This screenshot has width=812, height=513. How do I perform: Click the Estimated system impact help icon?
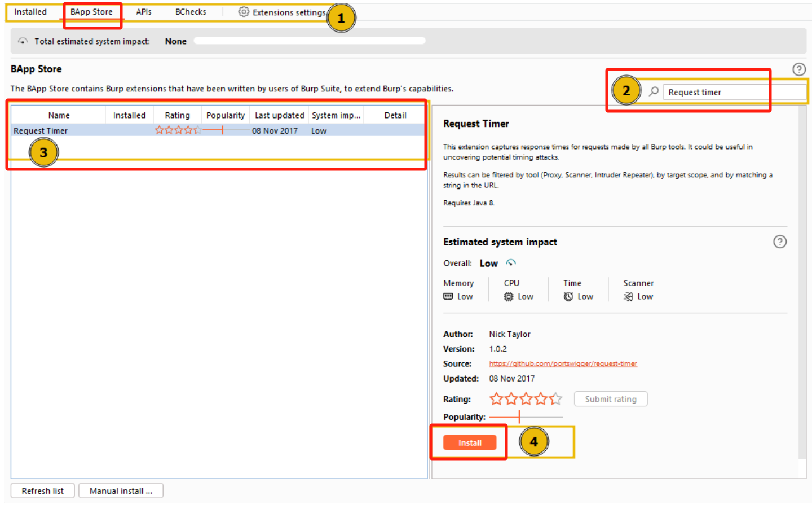[779, 242]
